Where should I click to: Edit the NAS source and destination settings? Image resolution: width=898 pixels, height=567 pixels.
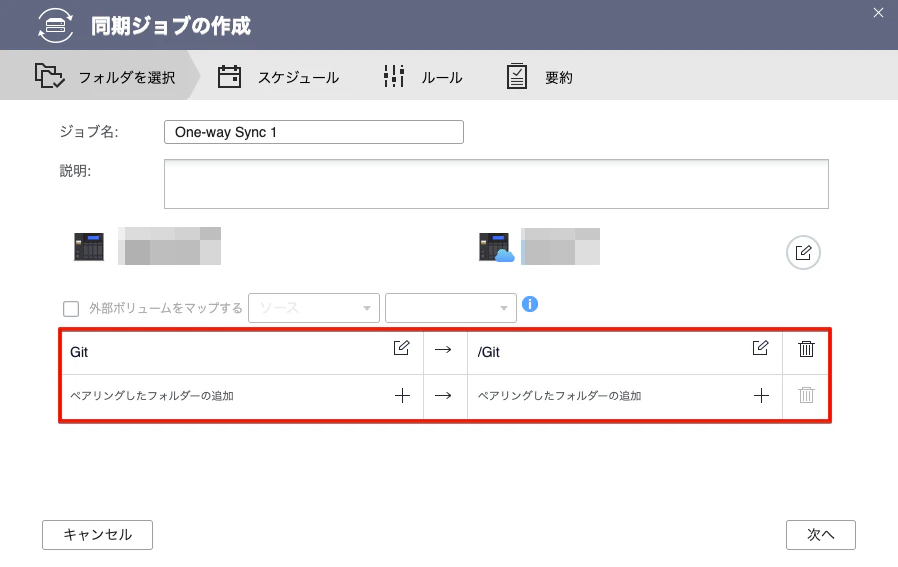tap(803, 252)
